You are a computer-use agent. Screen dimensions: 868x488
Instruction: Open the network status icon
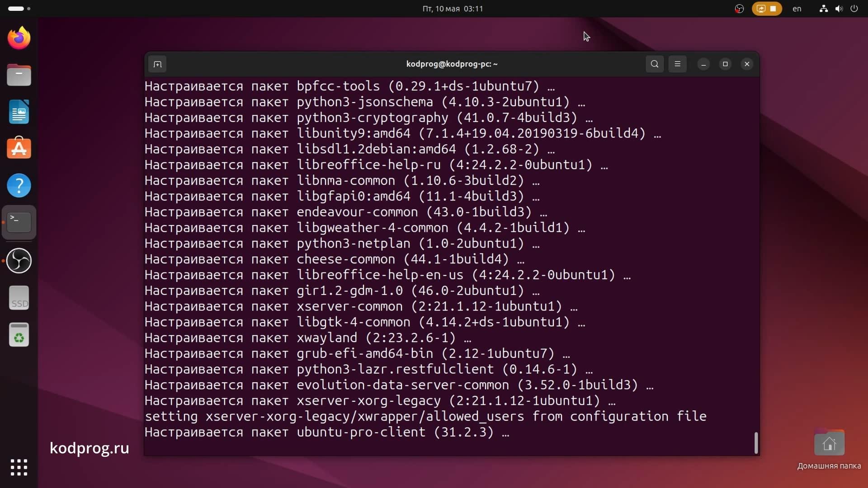click(x=824, y=9)
